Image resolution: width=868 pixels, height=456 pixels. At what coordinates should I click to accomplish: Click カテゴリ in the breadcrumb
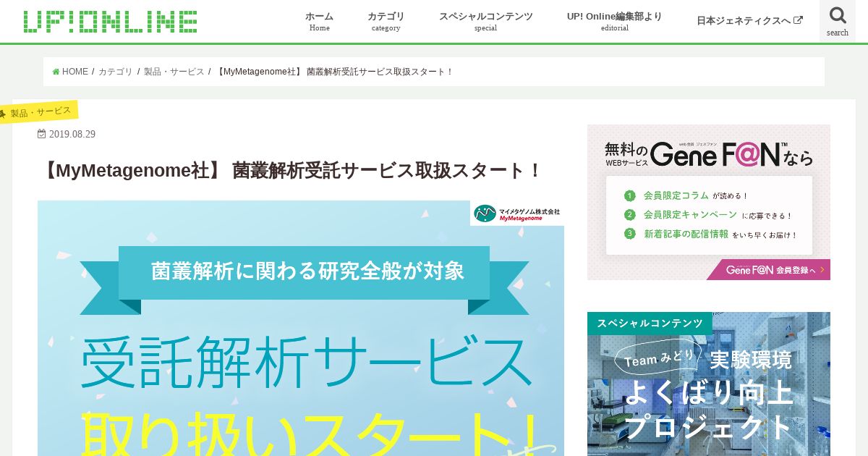pos(115,72)
